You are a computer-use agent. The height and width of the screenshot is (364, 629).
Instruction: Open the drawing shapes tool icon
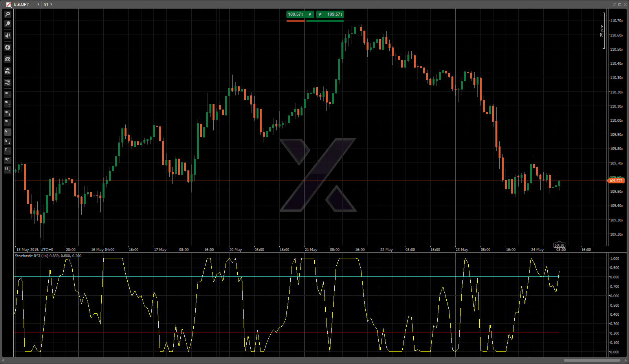[7, 71]
